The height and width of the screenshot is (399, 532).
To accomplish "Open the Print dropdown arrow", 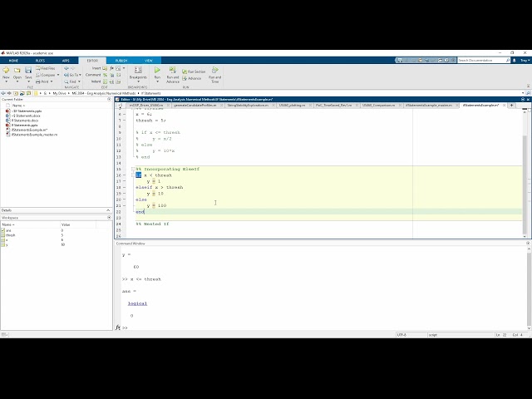I will tap(52, 81).
